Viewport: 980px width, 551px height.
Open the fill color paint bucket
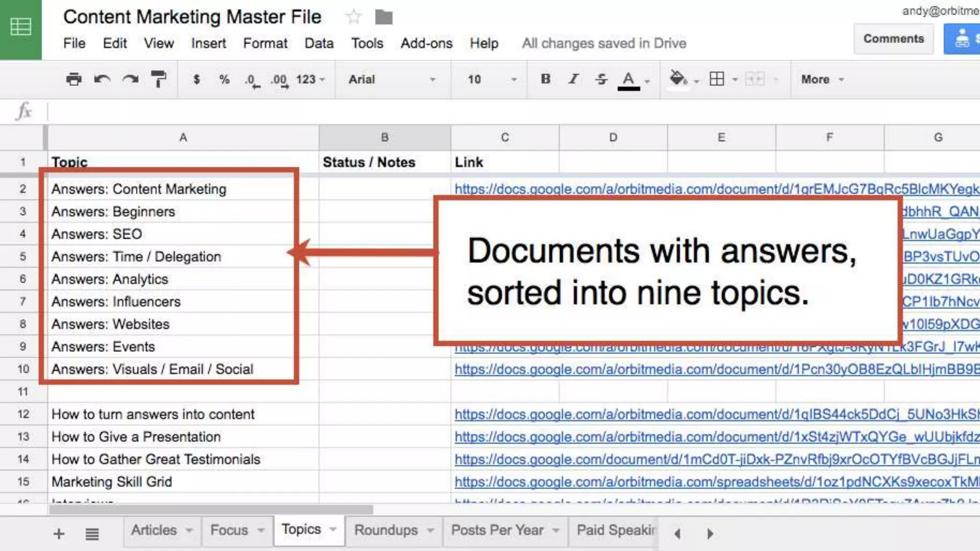click(678, 79)
